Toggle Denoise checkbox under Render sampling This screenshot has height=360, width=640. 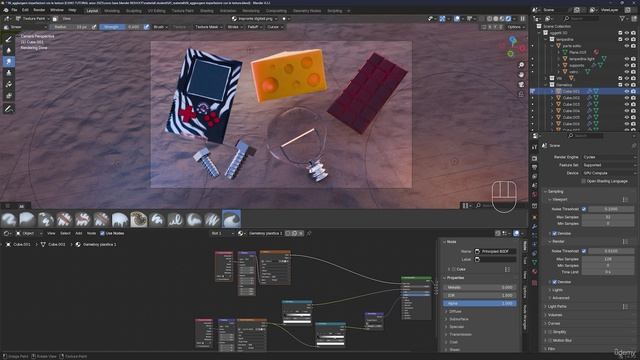pos(554,282)
